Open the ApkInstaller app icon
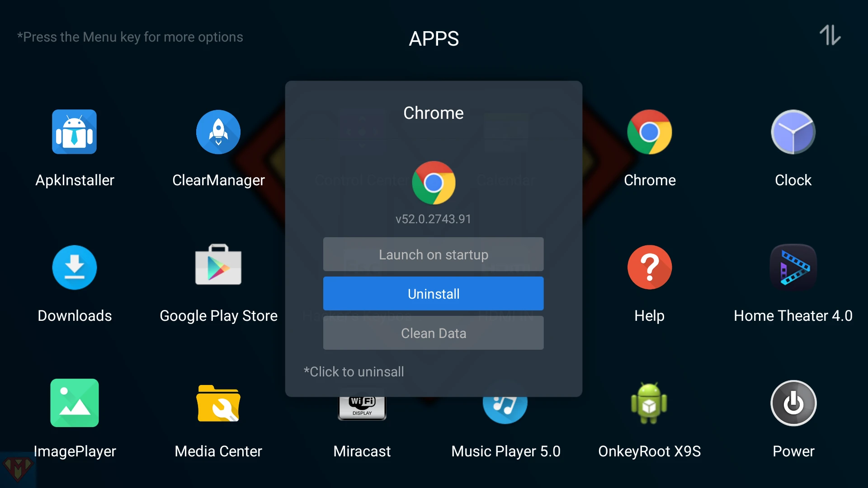The image size is (868, 488). coord(75,132)
